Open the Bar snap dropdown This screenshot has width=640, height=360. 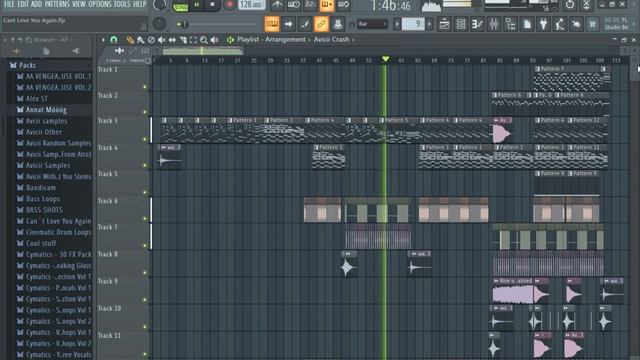click(372, 24)
